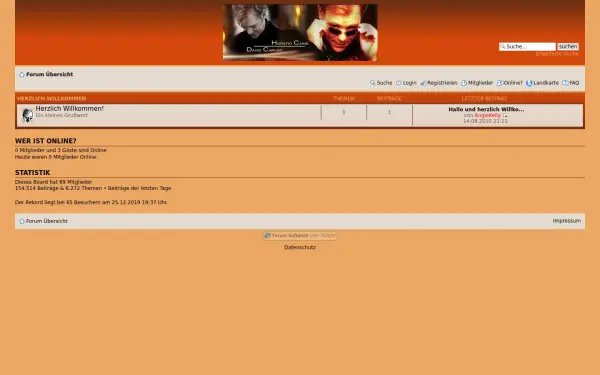600x375 pixels.
Task: Click the THEMEN column header
Action: tap(344, 99)
